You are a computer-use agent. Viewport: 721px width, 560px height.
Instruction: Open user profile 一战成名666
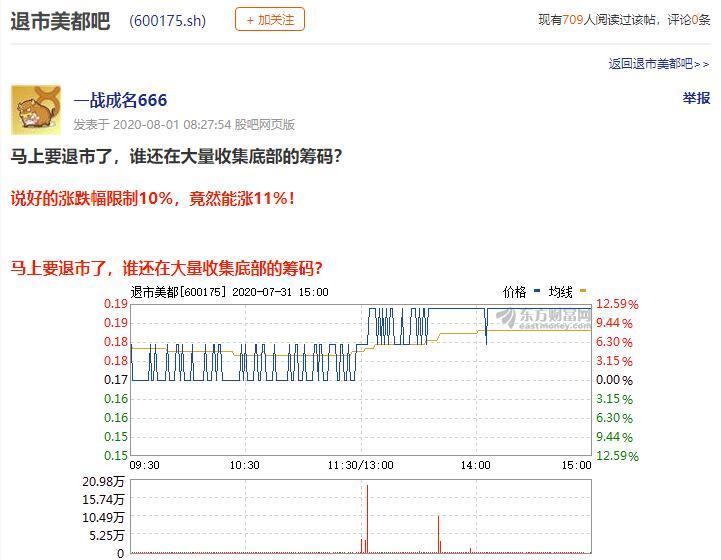[120, 100]
